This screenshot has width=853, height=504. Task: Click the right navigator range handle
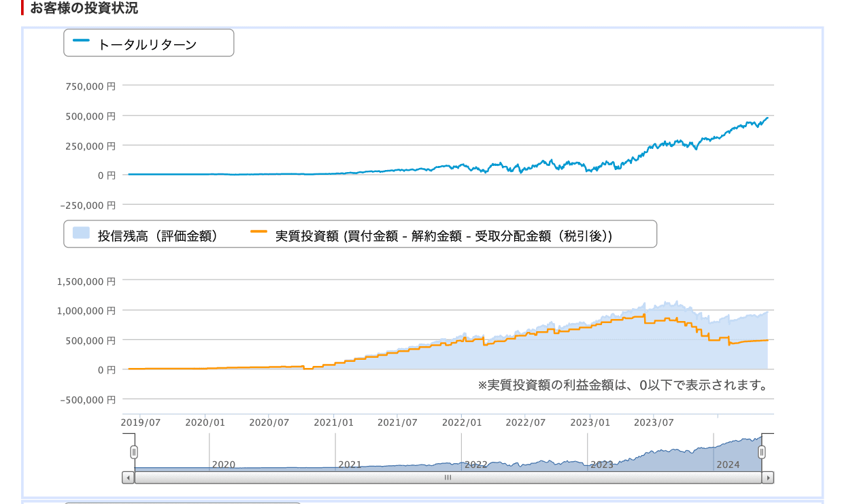coord(762,452)
